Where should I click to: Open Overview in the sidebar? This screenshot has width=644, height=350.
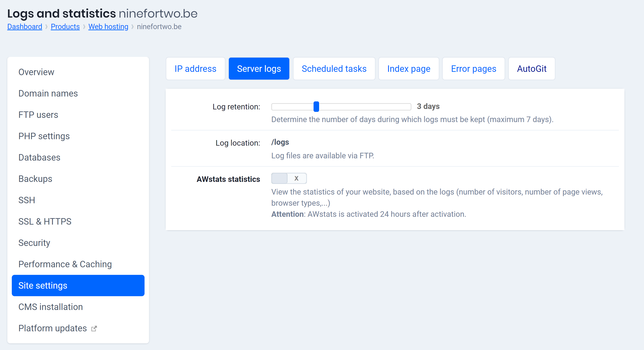point(78,72)
